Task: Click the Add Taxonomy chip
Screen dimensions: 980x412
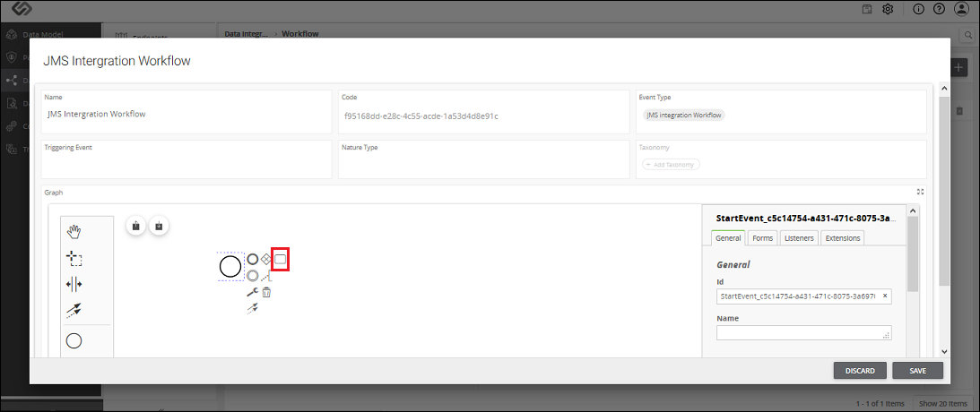Action: click(x=672, y=164)
